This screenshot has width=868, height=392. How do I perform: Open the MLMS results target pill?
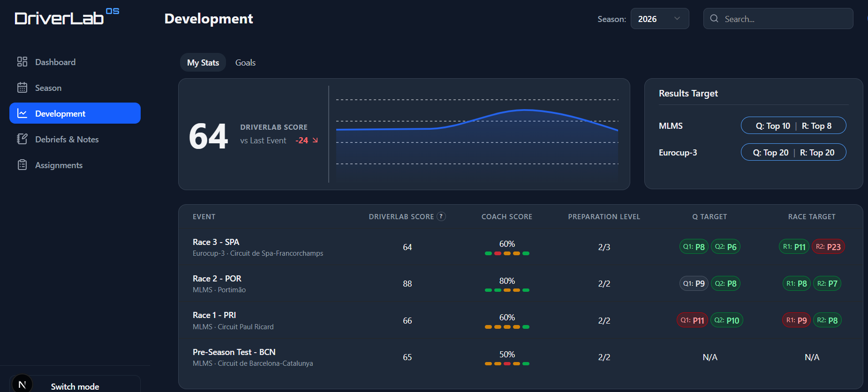793,126
